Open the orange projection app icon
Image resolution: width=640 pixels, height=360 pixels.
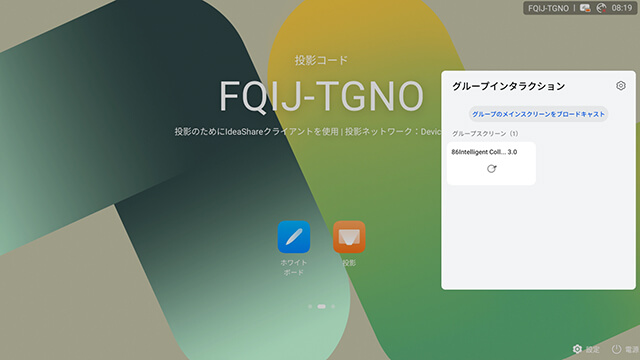tap(349, 237)
